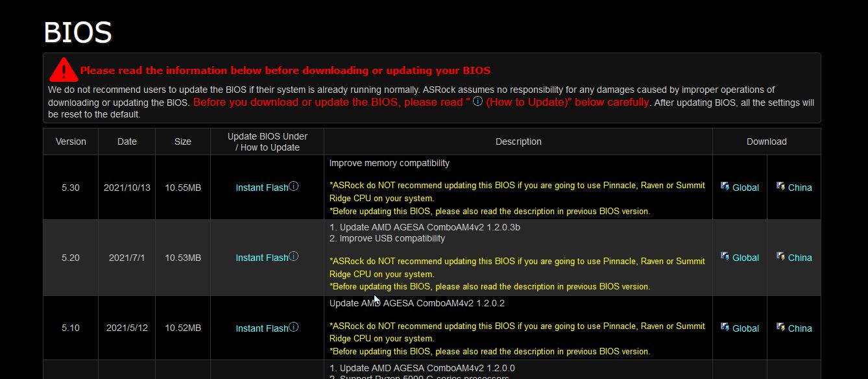Image resolution: width=868 pixels, height=379 pixels.
Task: Select version cell 5.10
Action: [x=71, y=328]
